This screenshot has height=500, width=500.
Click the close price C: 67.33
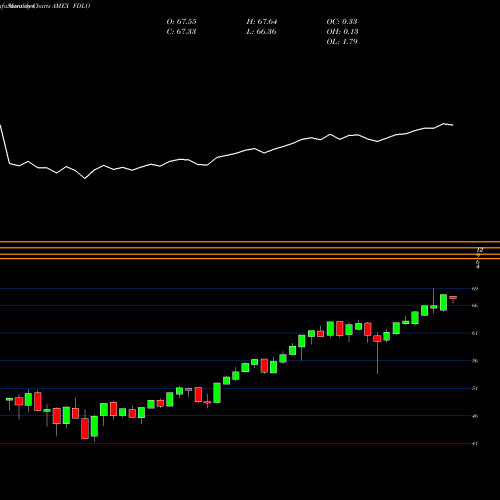pyautogui.click(x=181, y=32)
